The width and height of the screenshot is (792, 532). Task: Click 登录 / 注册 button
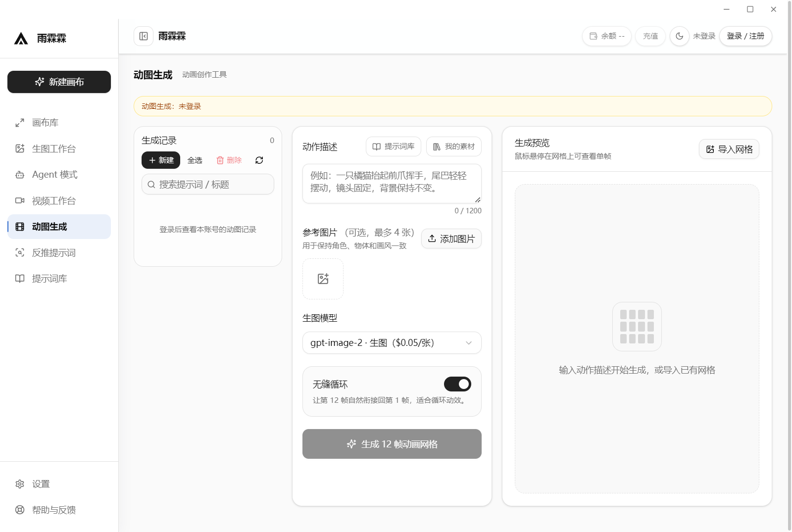(x=745, y=36)
